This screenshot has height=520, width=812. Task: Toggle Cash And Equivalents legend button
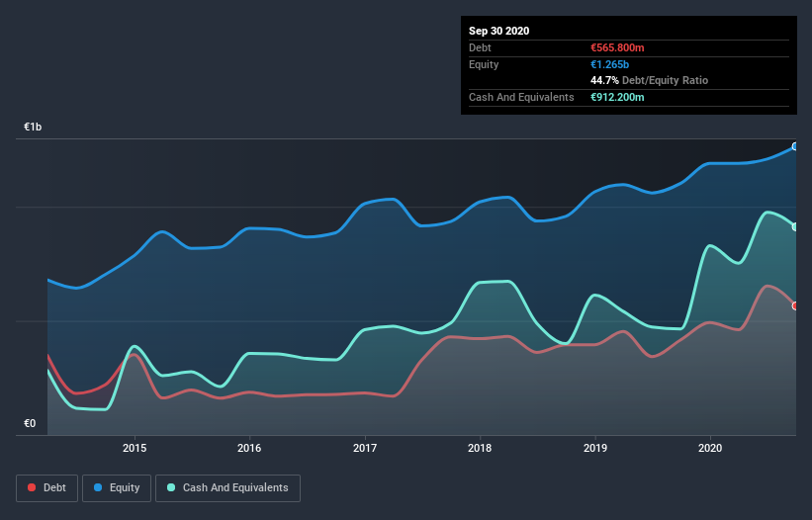coord(227,488)
